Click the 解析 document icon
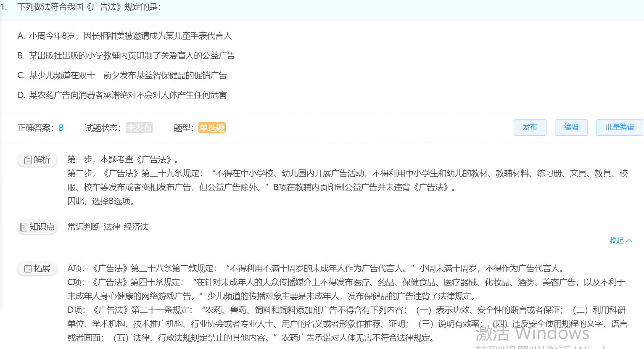644x349 pixels. pos(28,160)
